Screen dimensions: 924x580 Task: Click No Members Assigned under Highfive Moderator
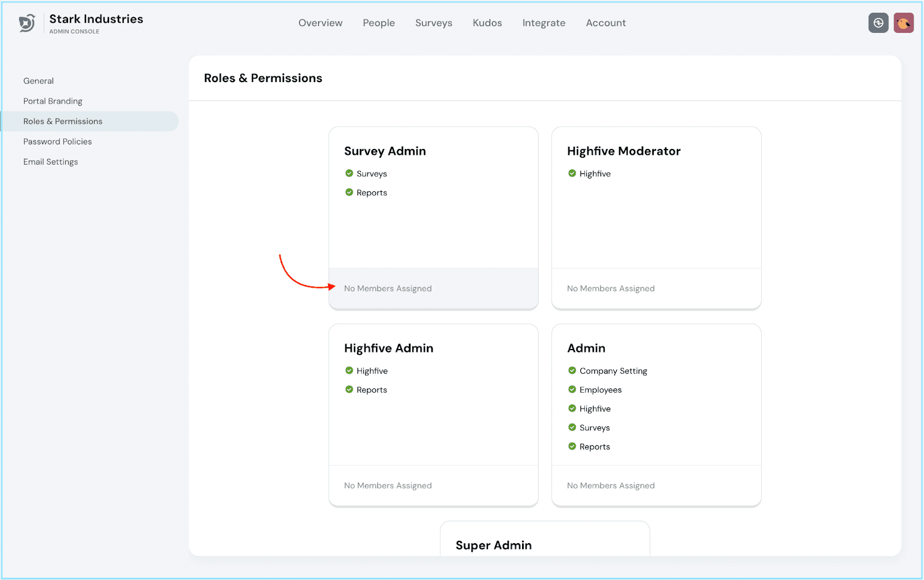click(x=610, y=288)
